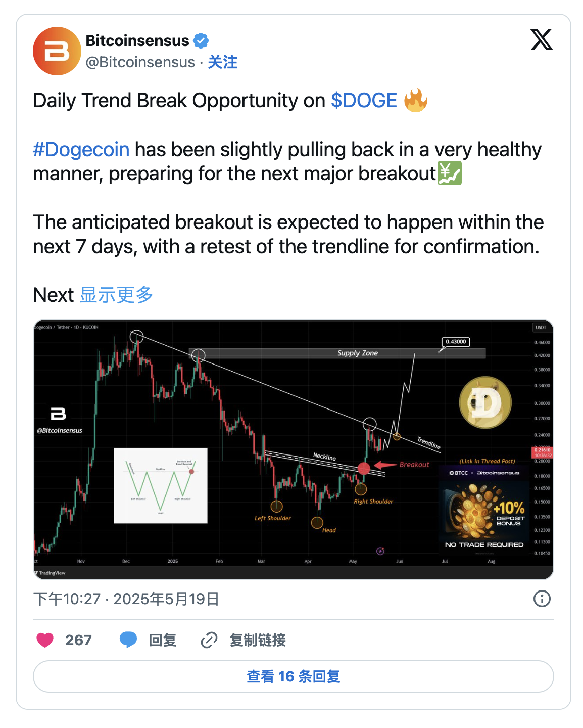583x728 pixels.
Task: Click the 回复 reply label
Action: click(163, 640)
